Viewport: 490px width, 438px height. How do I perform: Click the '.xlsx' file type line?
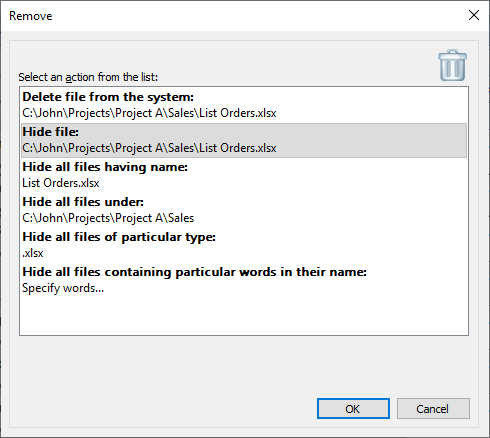tap(33, 253)
